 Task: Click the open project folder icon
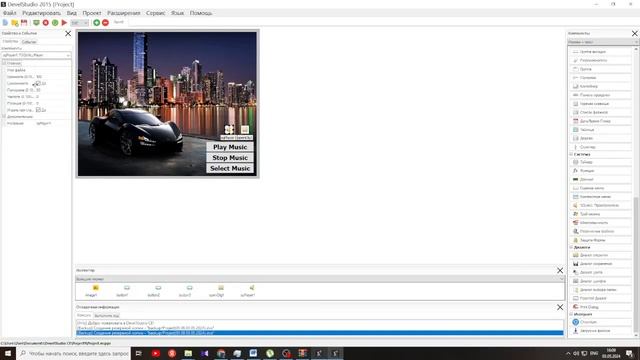click(15, 22)
